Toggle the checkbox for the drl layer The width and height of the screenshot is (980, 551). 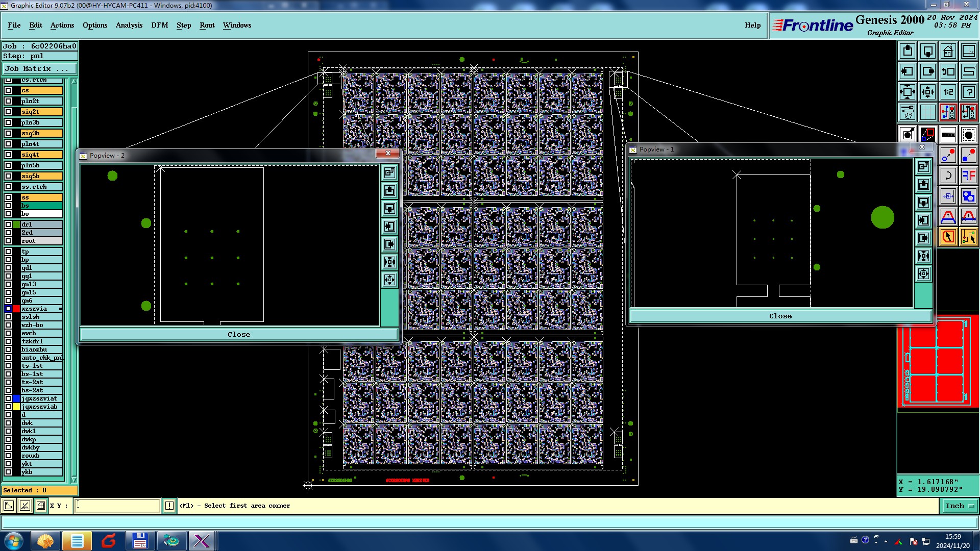pyautogui.click(x=8, y=224)
